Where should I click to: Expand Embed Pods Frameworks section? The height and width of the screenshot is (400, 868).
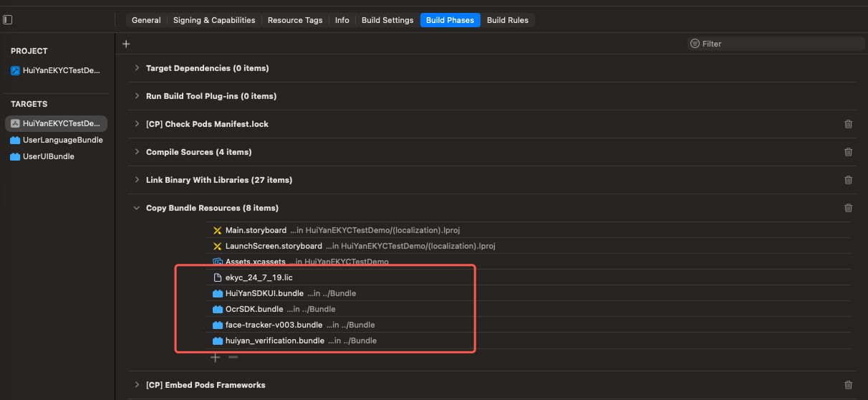[x=137, y=385]
